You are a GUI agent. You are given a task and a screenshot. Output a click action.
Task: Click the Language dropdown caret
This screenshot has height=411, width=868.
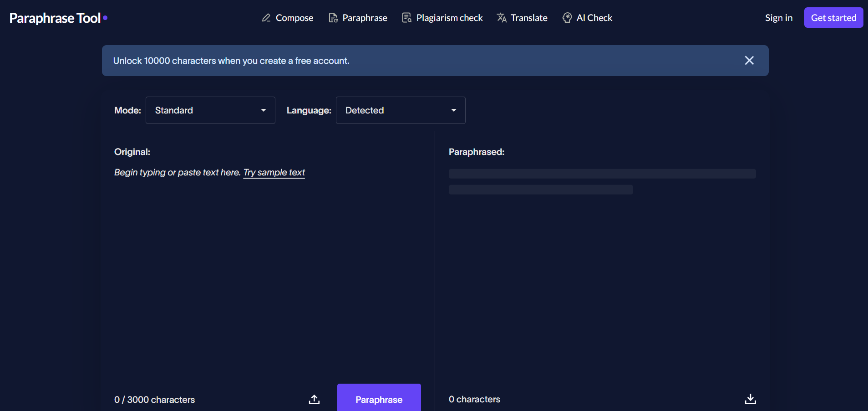tap(454, 110)
